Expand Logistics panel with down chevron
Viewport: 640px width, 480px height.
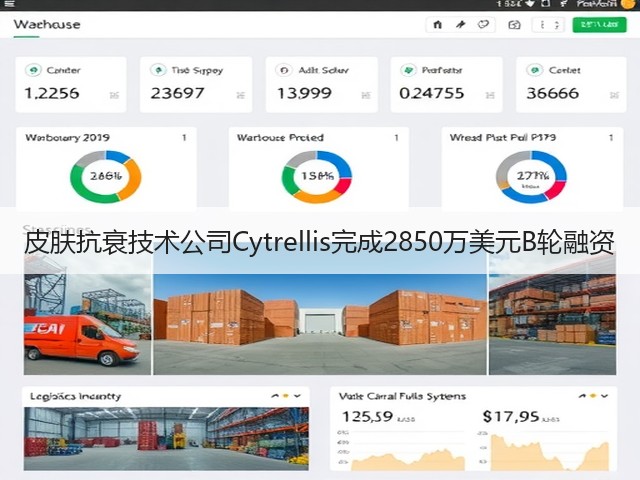298,396
